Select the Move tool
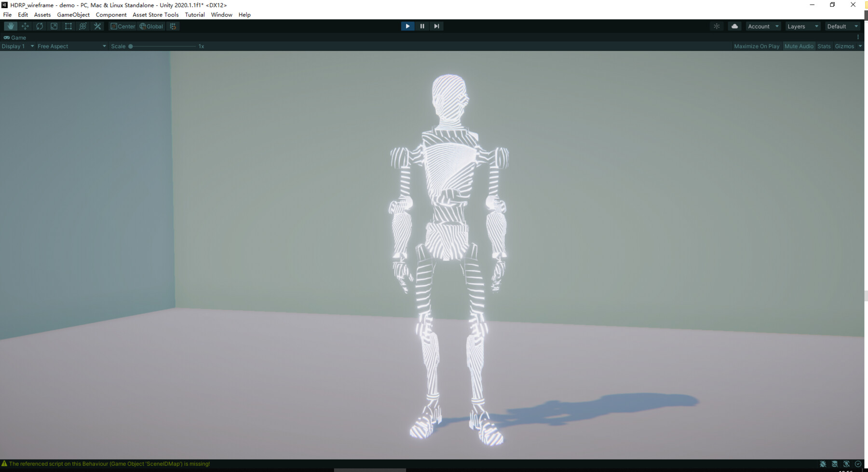The height and width of the screenshot is (472, 868). 25,26
